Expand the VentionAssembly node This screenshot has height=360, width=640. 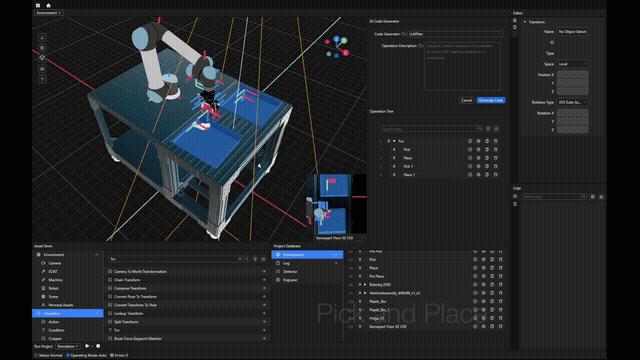tap(365, 293)
